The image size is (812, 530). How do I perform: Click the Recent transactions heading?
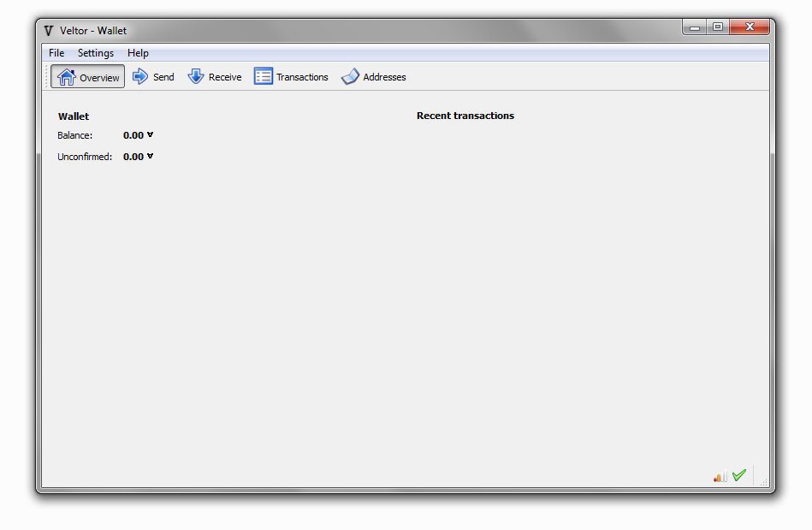tap(465, 116)
